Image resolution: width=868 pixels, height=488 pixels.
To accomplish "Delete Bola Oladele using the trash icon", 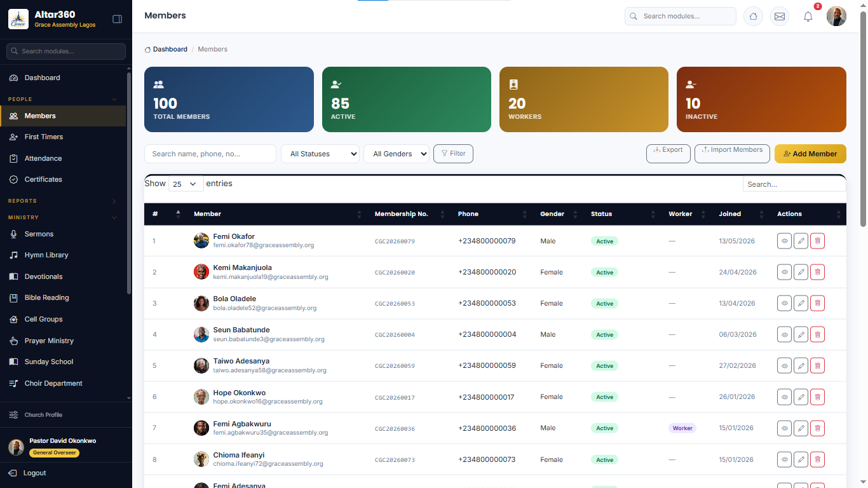I will [817, 303].
